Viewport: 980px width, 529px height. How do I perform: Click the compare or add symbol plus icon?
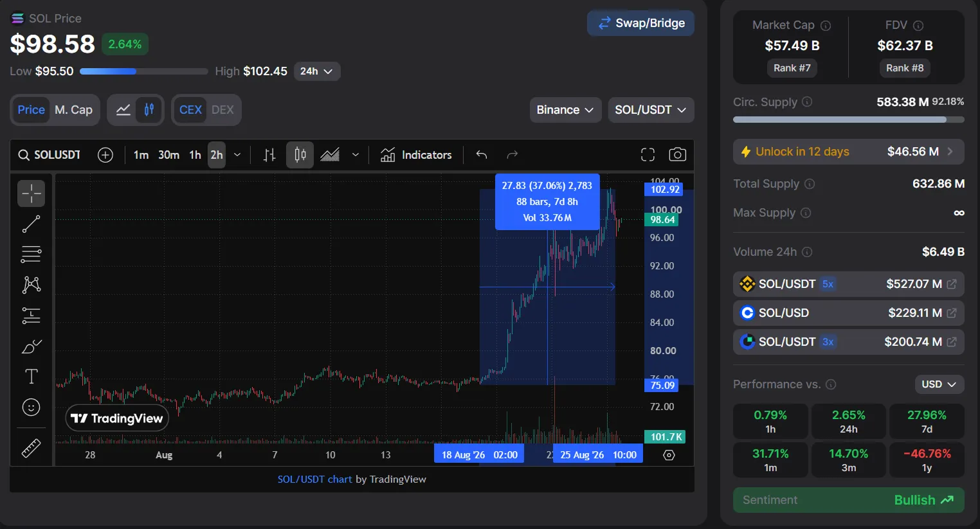point(105,155)
